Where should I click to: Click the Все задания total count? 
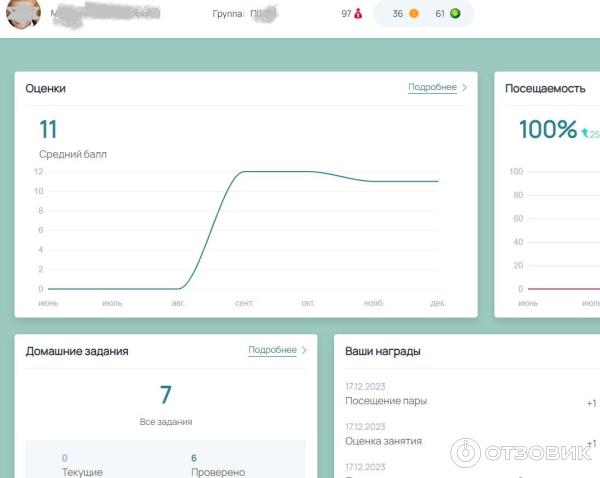[166, 395]
